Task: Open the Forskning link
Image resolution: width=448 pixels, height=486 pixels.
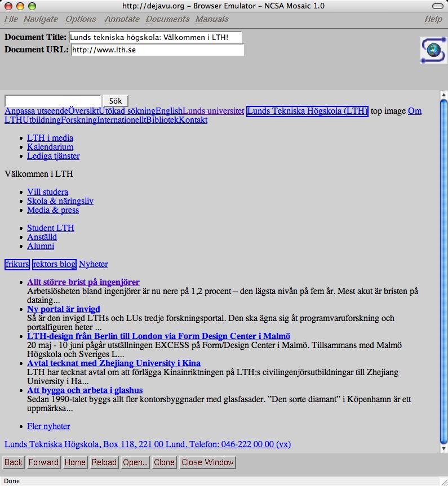Action: click(x=79, y=120)
